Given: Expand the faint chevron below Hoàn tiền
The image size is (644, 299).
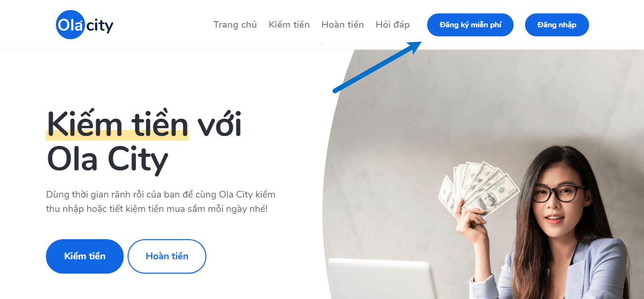Looking at the screenshot, I should (322, 43).
